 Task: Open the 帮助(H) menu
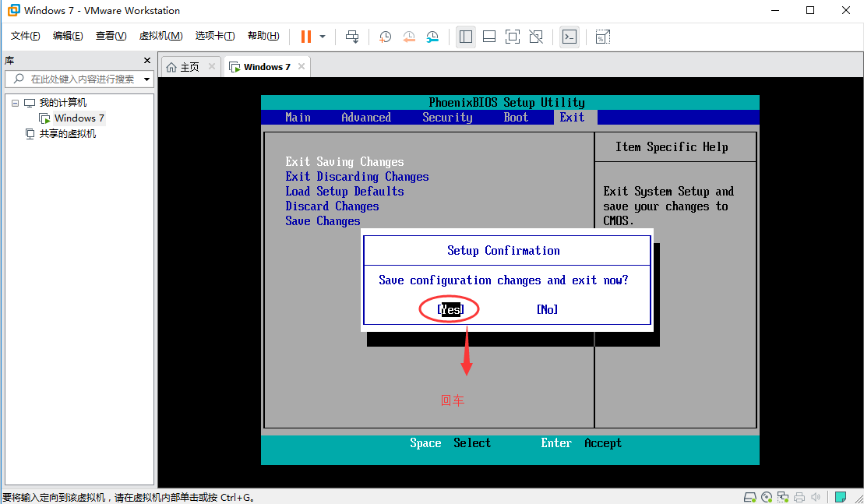pyautogui.click(x=263, y=36)
